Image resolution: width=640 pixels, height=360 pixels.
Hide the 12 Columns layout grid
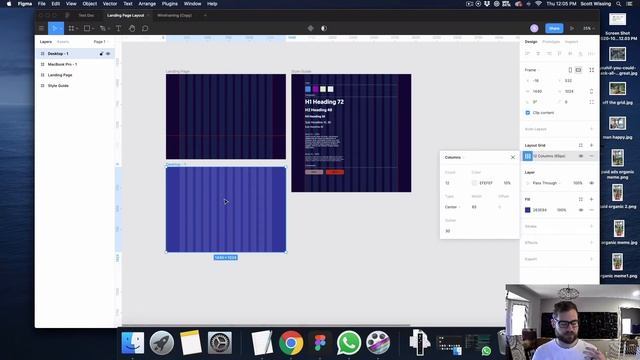coord(581,156)
